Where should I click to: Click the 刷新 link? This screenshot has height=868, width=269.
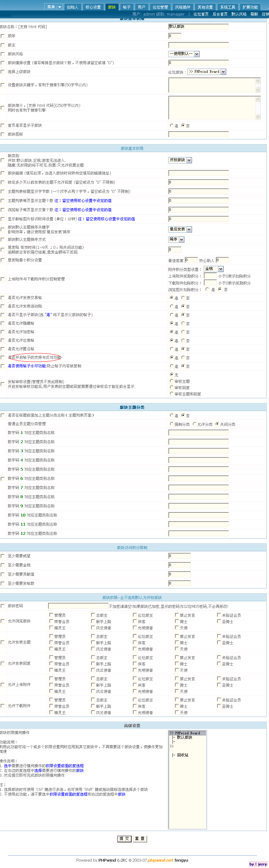(x=254, y=14)
